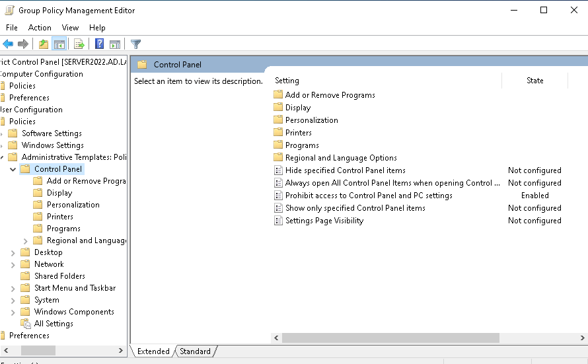Open the Action menu
588x364 pixels.
point(40,28)
